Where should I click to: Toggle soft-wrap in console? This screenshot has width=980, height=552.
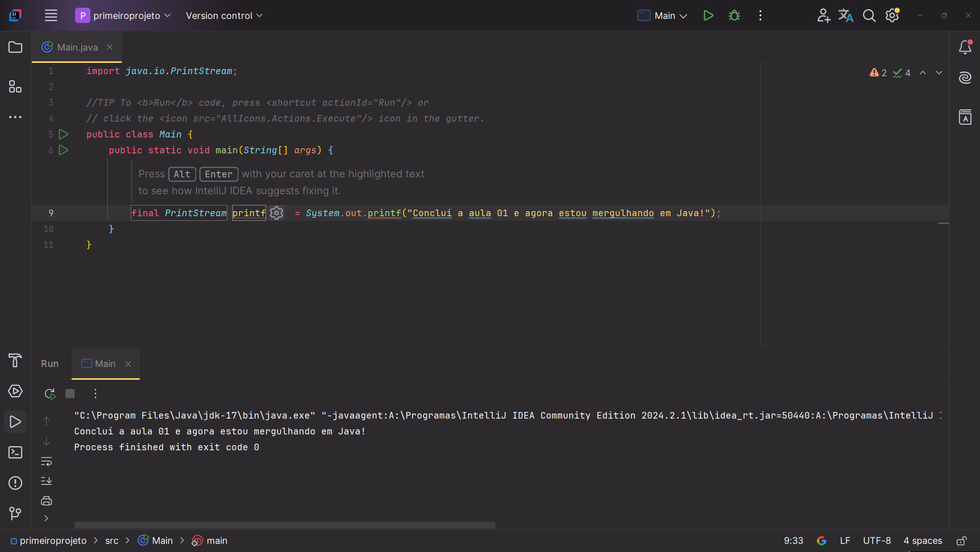[x=46, y=461]
